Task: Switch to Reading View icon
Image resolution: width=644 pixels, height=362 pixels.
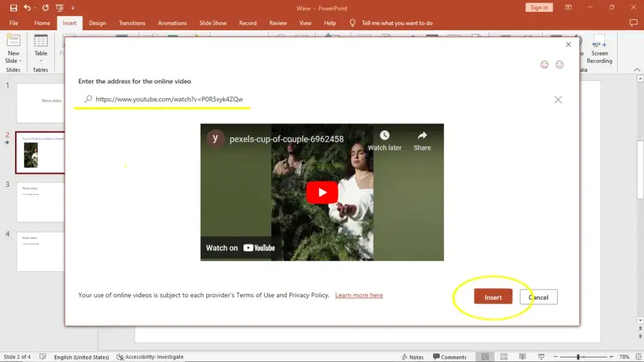Action: [523, 357]
